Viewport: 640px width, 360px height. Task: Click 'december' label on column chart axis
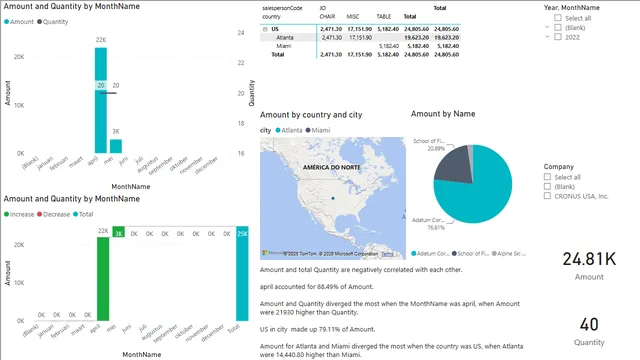tap(207, 165)
